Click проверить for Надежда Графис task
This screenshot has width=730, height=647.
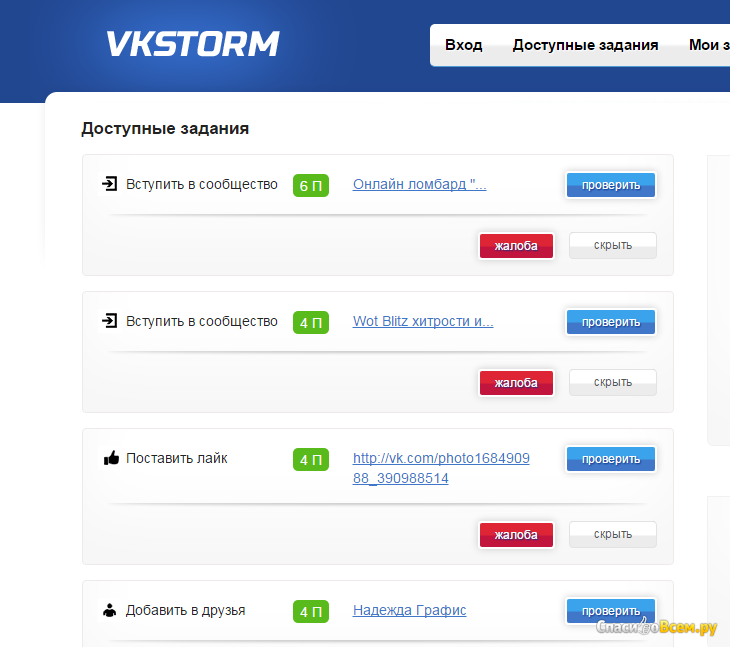point(611,611)
